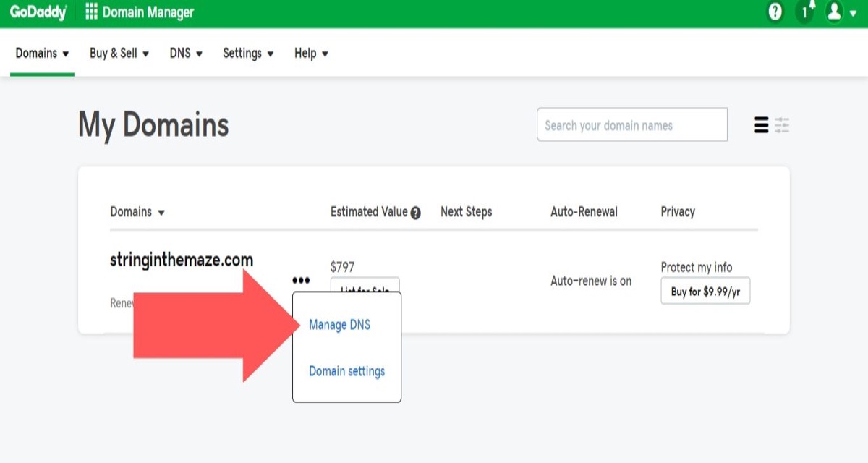Expand the Domains navigation dropdown
This screenshot has height=463, width=868.
pyautogui.click(x=42, y=54)
